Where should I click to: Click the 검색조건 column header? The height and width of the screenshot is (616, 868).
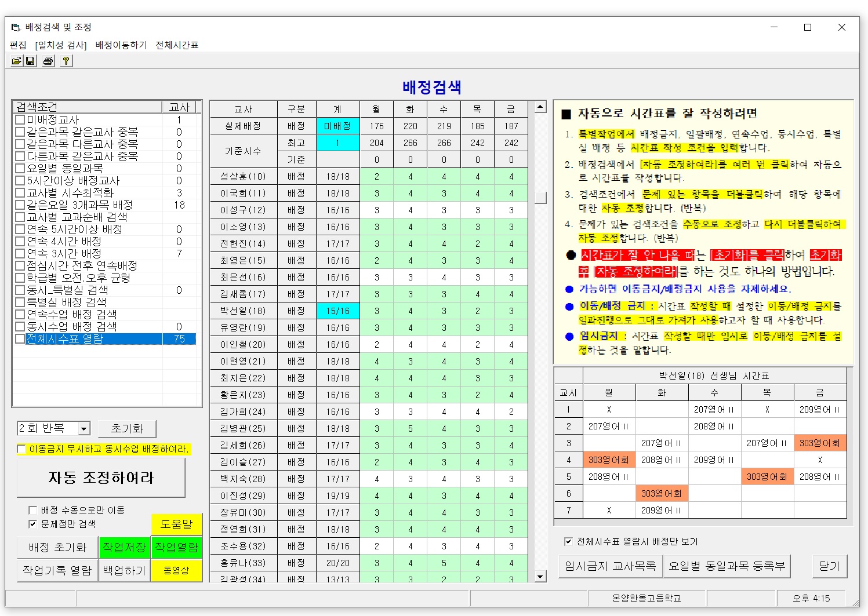pyautogui.click(x=87, y=107)
